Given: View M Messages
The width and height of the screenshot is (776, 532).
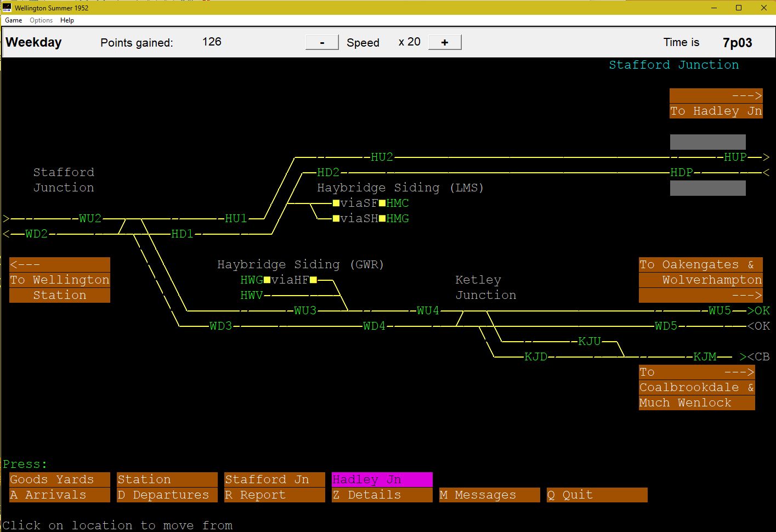Looking at the screenshot, I should tap(489, 495).
